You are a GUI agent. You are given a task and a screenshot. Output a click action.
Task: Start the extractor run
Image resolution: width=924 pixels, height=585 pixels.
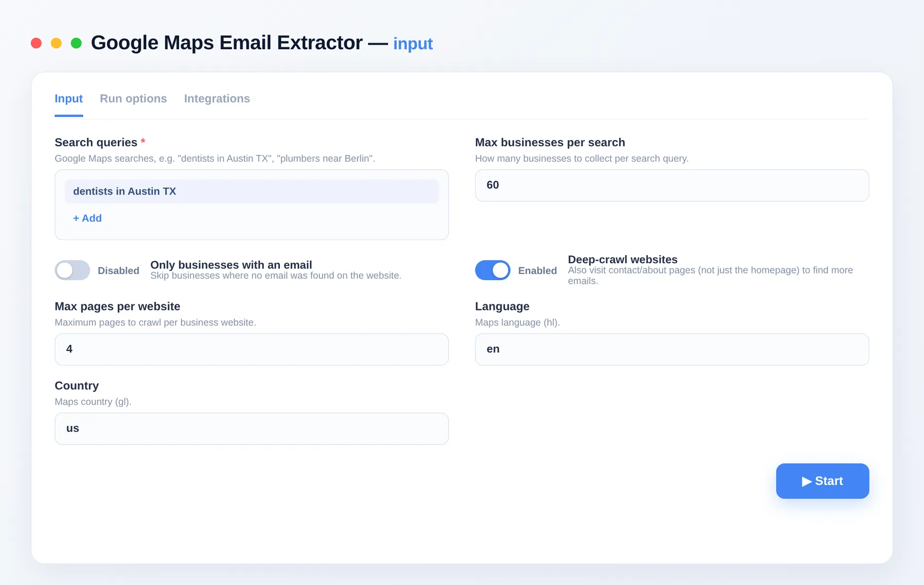coord(822,481)
